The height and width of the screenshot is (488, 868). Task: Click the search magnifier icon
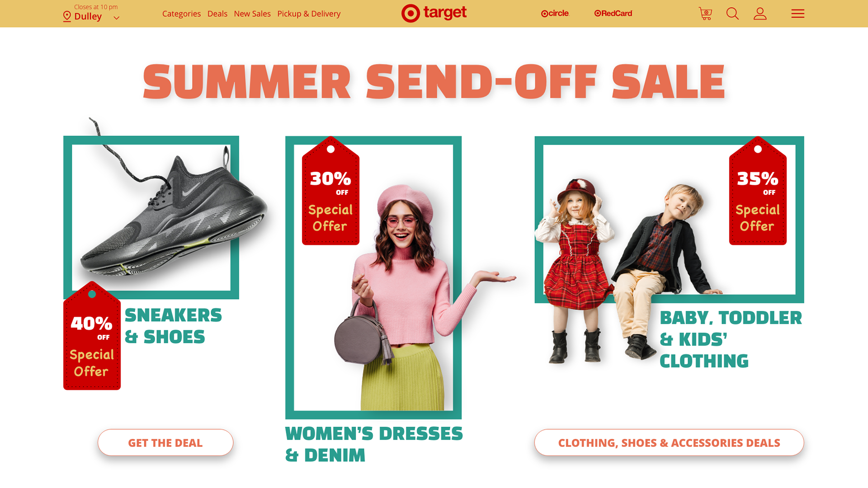(x=732, y=14)
